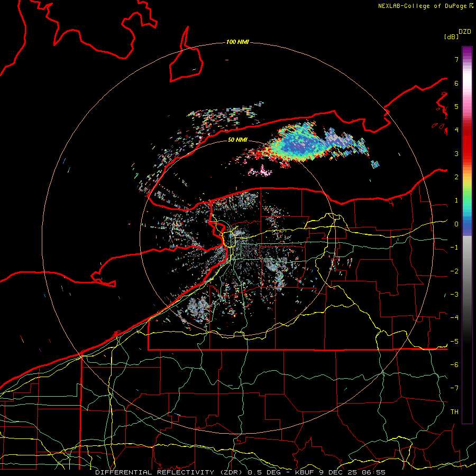Click the pink-white echo cluster below the 50 NMI ring

260,171
